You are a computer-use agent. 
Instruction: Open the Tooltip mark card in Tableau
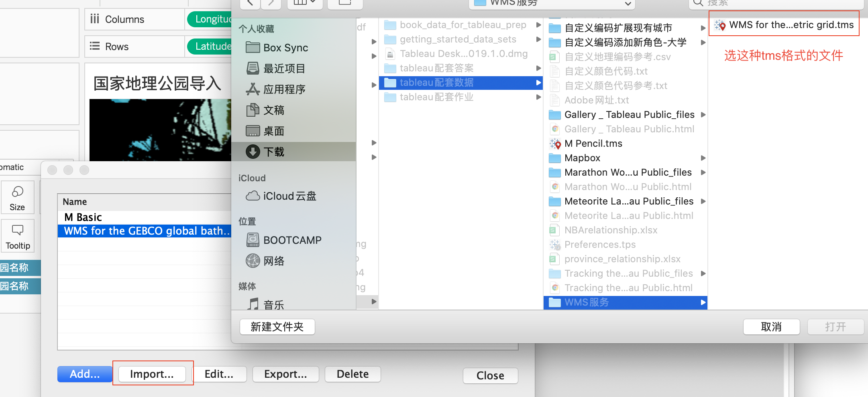click(x=17, y=236)
